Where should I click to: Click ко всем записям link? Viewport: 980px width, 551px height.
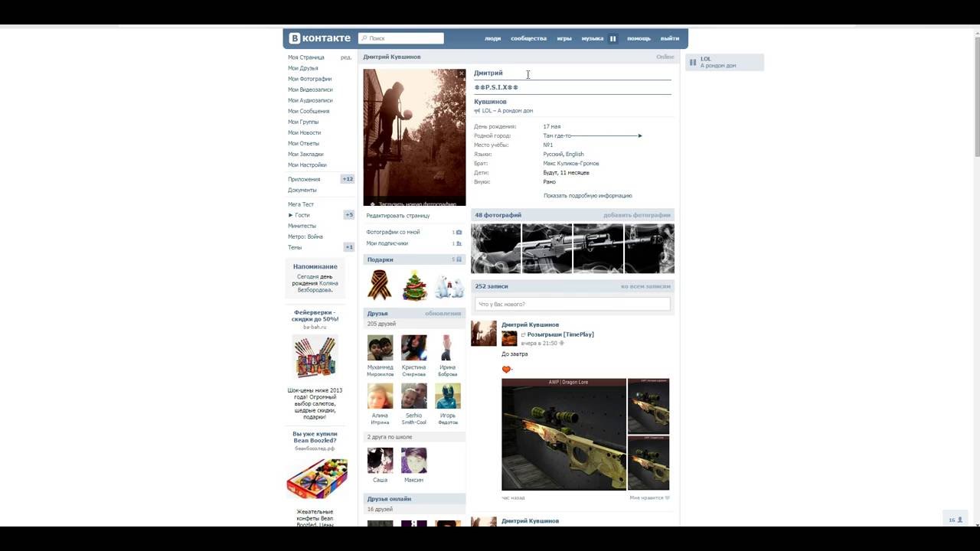coord(645,286)
